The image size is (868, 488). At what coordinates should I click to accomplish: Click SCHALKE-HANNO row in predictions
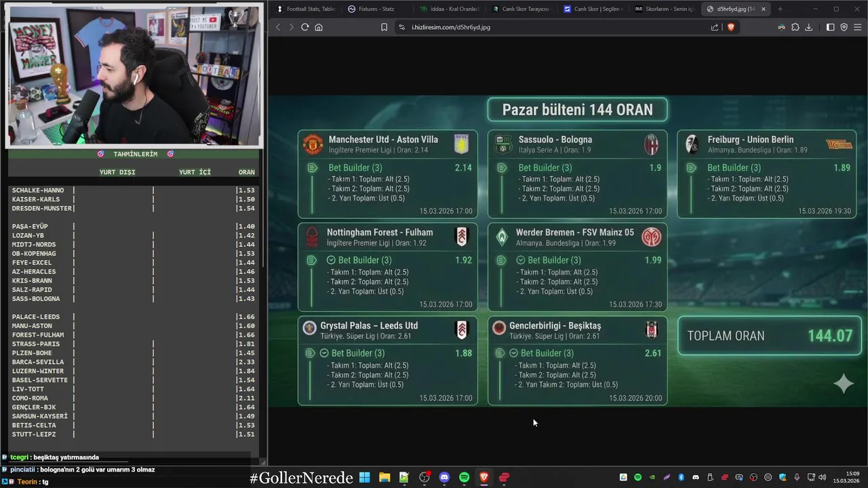134,190
